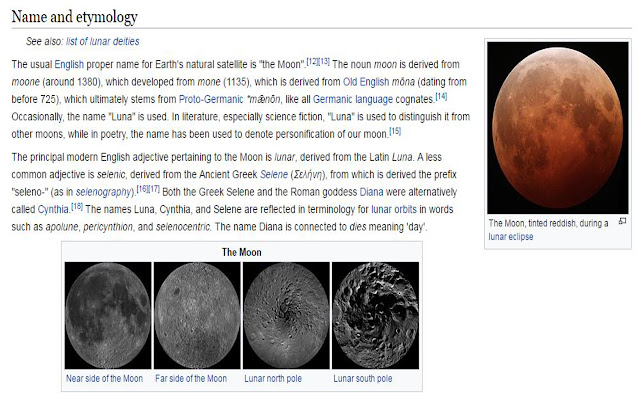This screenshot has height=400, width=640.
Task: Click the Lunar north pole thumbnail
Action: tap(285, 314)
